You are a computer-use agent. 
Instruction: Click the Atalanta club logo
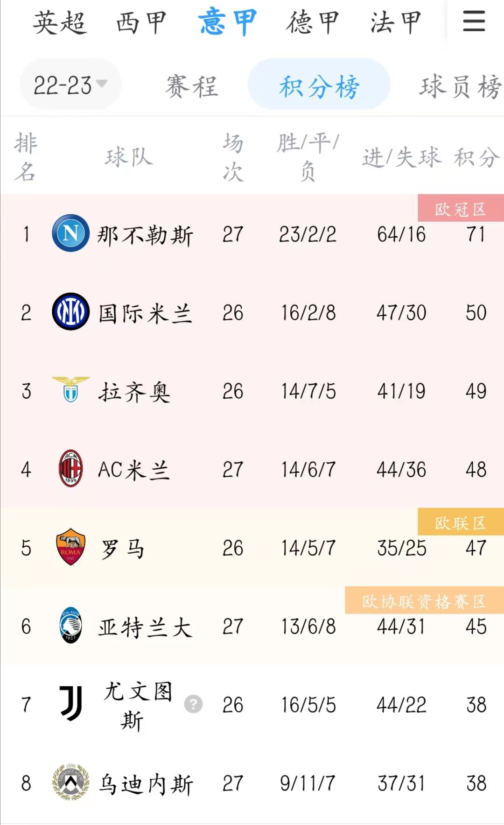click(70, 626)
